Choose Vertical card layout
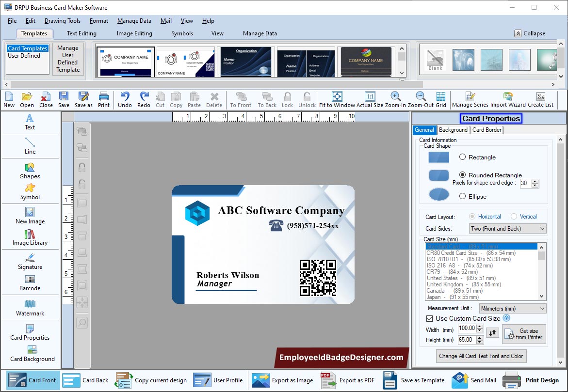Viewport: 568px width, 392px height. tap(514, 217)
